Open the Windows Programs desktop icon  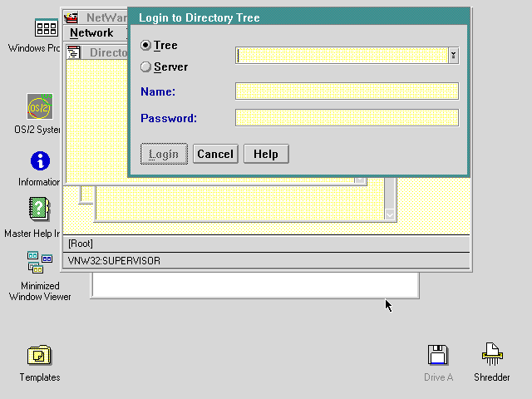click(46, 27)
